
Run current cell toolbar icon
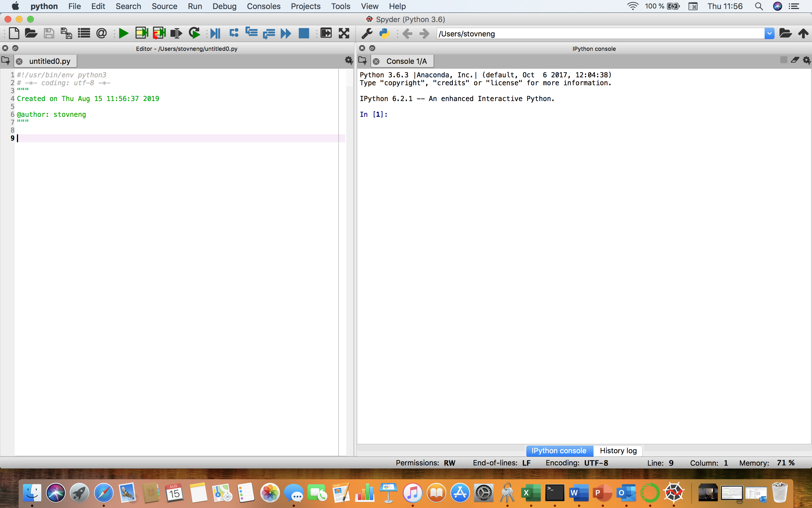click(x=142, y=33)
